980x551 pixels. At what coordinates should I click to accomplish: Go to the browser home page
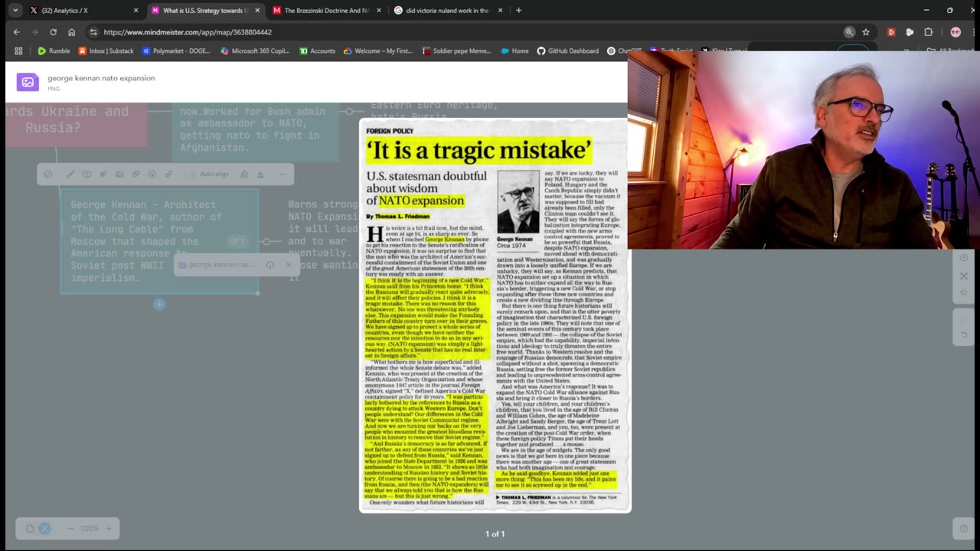(x=71, y=32)
